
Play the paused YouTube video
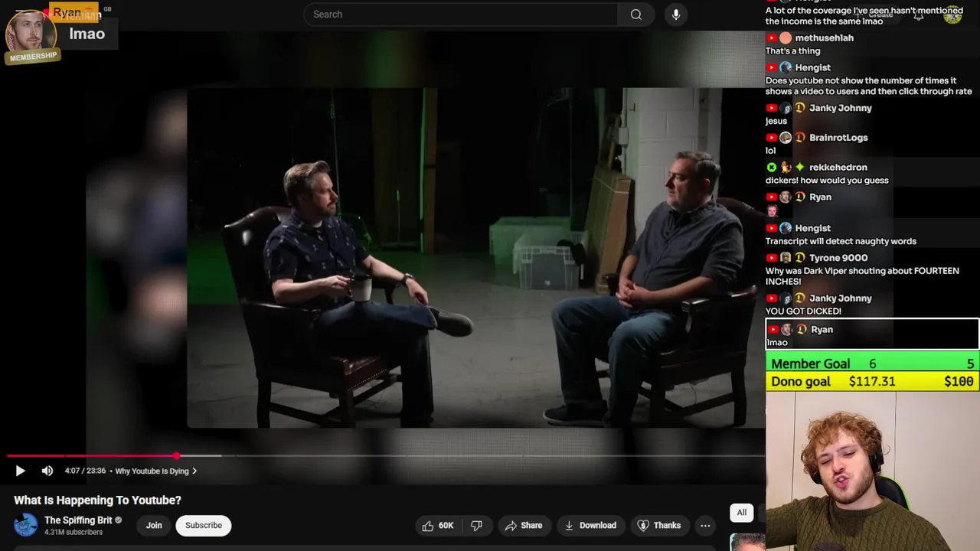pos(20,471)
